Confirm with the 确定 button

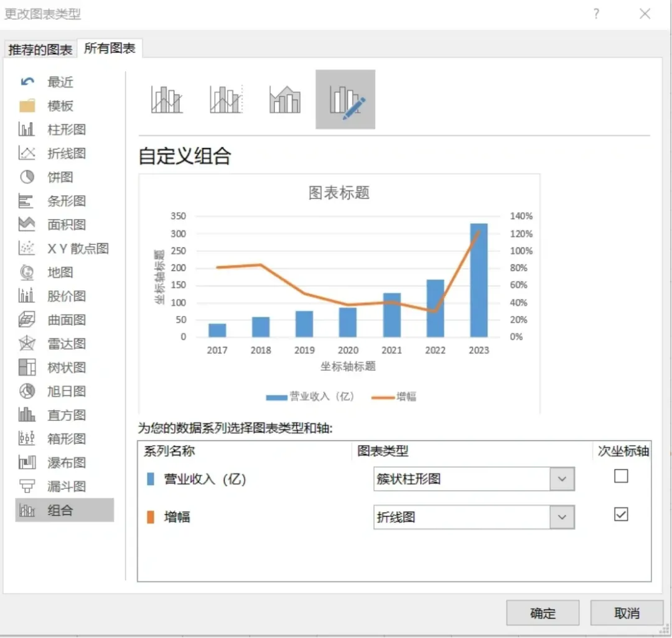pyautogui.click(x=543, y=613)
